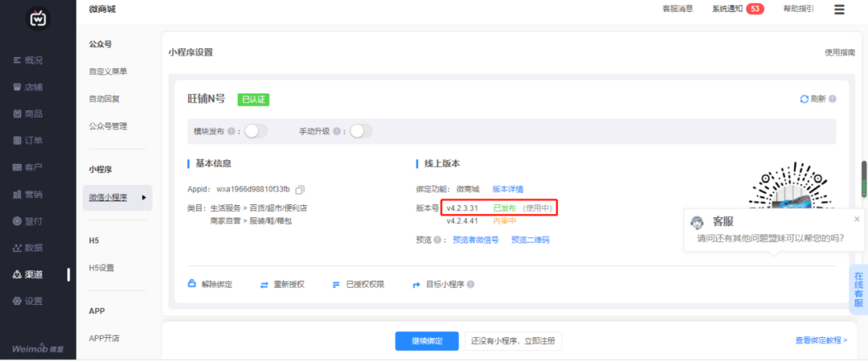Click the 客服 avatar icon

pyautogui.click(x=697, y=222)
